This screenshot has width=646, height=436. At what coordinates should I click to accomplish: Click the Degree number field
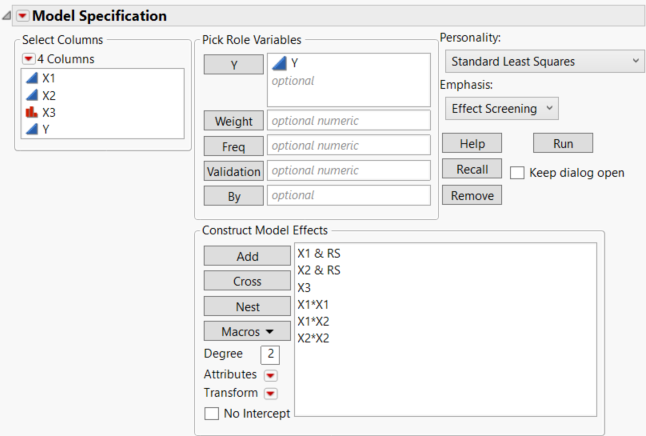click(x=270, y=354)
